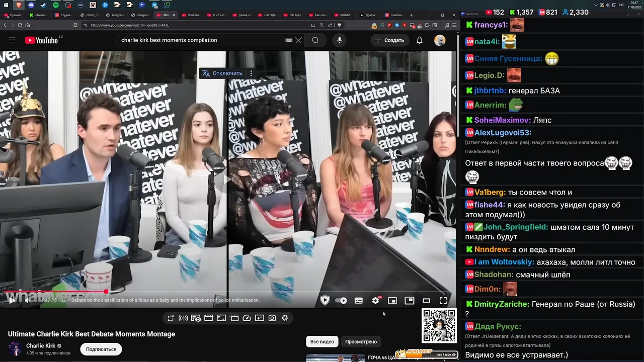Click the shield play icon in player

325,301
